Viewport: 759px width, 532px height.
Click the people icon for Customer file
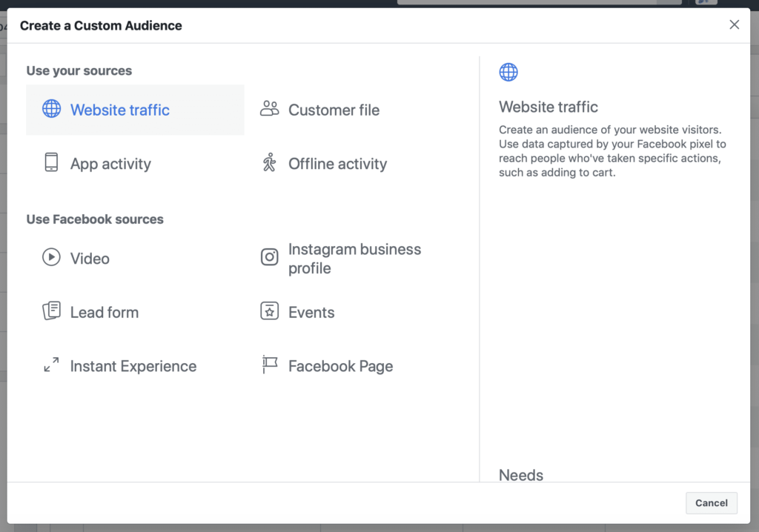(x=269, y=110)
